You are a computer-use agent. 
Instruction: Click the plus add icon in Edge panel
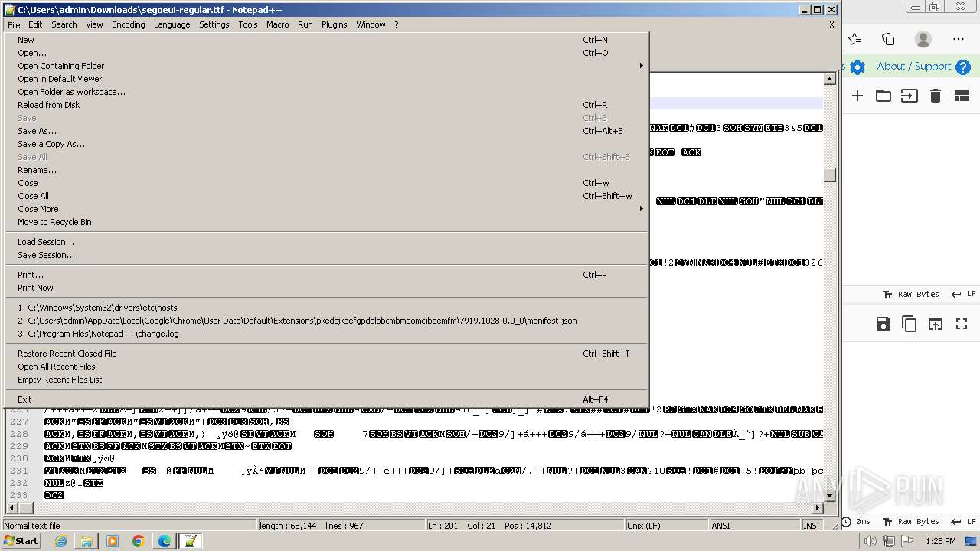coord(857,96)
